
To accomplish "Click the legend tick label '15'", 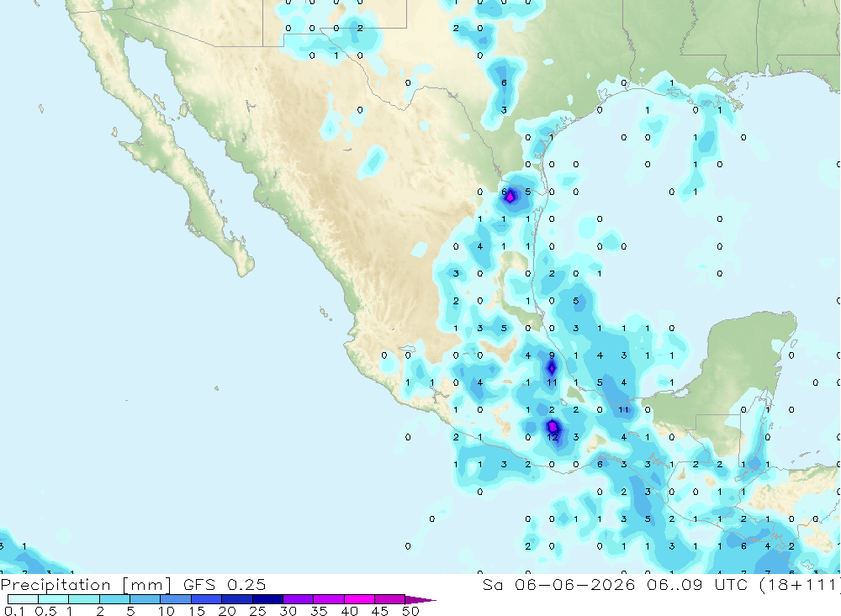I will coord(197,611).
